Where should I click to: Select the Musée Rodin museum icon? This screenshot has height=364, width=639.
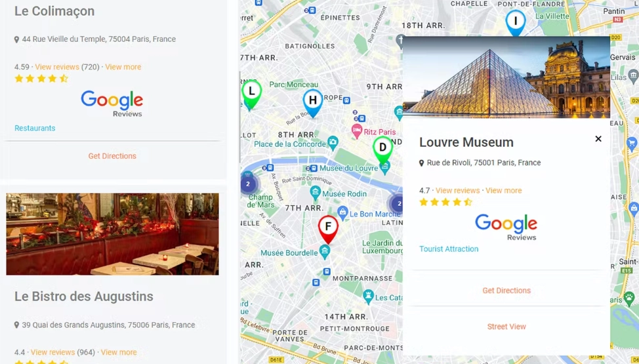click(x=315, y=193)
